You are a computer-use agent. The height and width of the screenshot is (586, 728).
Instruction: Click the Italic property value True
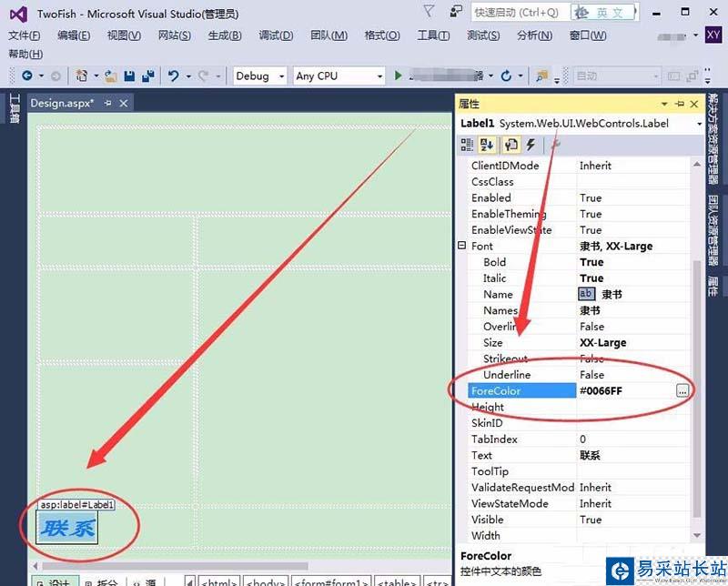click(x=591, y=278)
